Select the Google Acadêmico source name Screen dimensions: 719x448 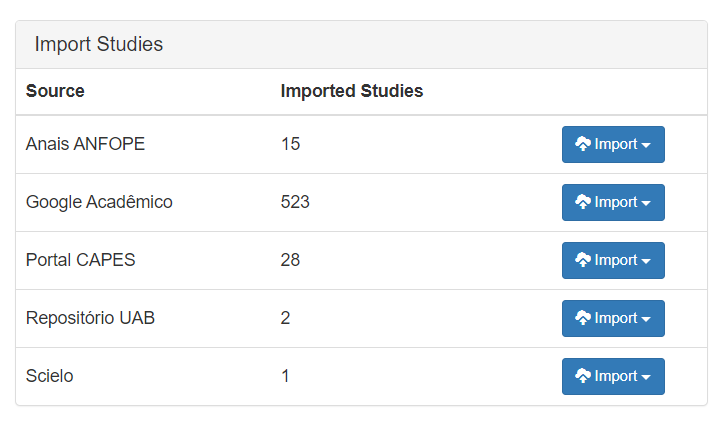pyautogui.click(x=99, y=202)
